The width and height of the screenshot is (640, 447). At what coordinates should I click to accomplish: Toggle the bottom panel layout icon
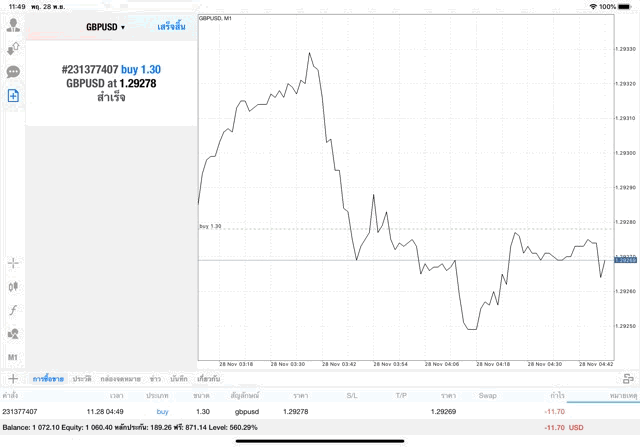coord(628,379)
